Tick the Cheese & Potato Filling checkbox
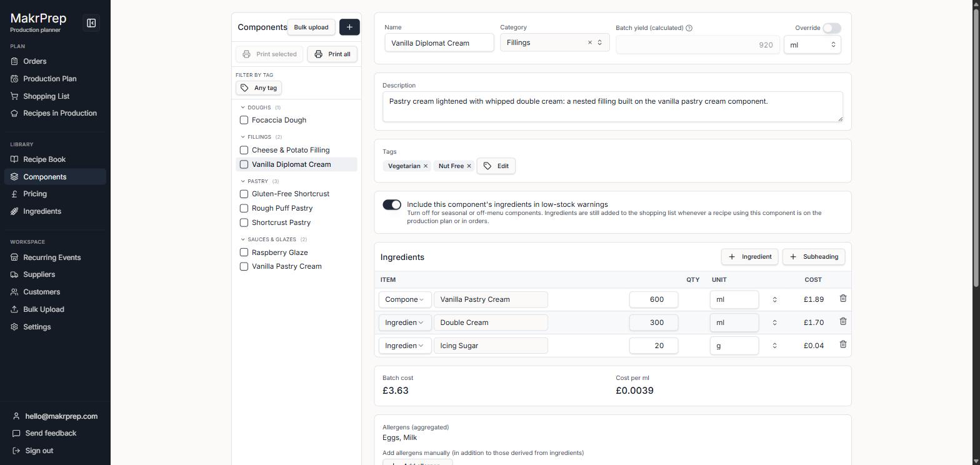This screenshot has width=980, height=465. pyautogui.click(x=244, y=150)
